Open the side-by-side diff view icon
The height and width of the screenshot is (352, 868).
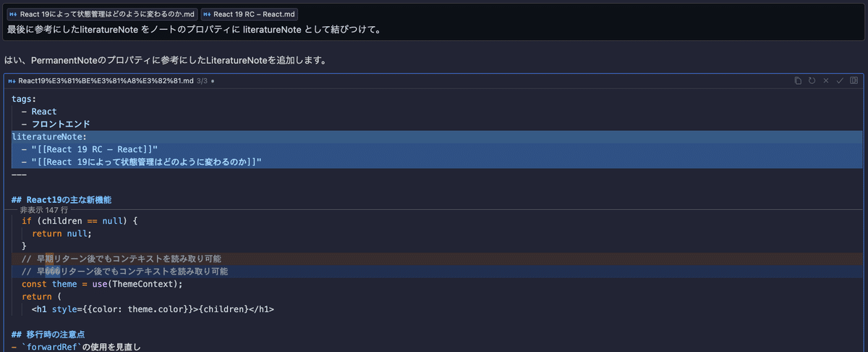point(854,80)
